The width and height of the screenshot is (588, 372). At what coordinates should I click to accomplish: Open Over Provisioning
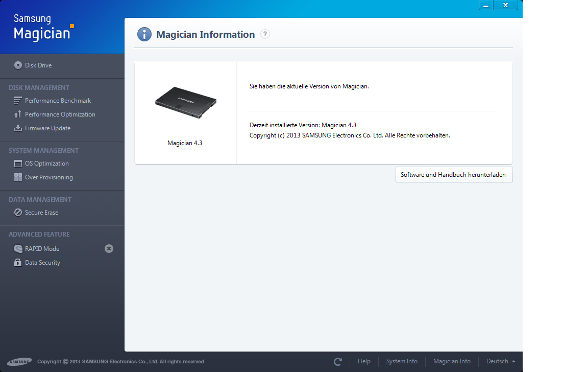(x=49, y=177)
